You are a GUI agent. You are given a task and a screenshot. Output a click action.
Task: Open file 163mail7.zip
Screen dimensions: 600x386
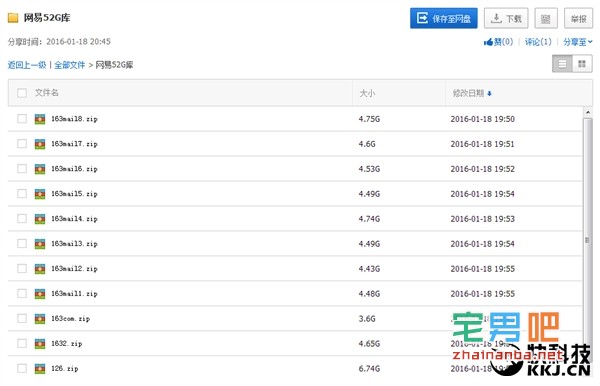74,144
